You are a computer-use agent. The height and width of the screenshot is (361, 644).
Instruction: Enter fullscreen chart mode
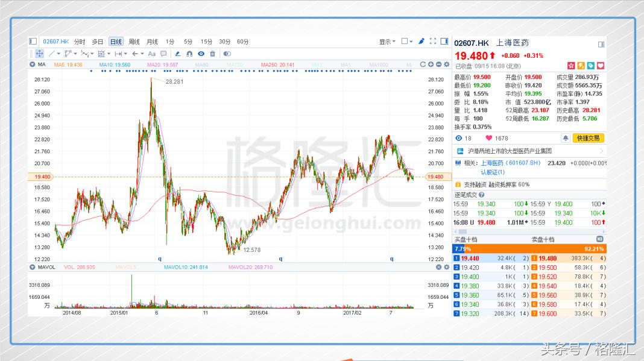pos(433,42)
